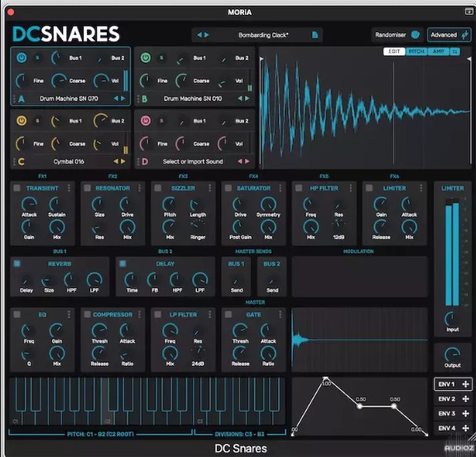Toggle layer D power button

pos(146,121)
